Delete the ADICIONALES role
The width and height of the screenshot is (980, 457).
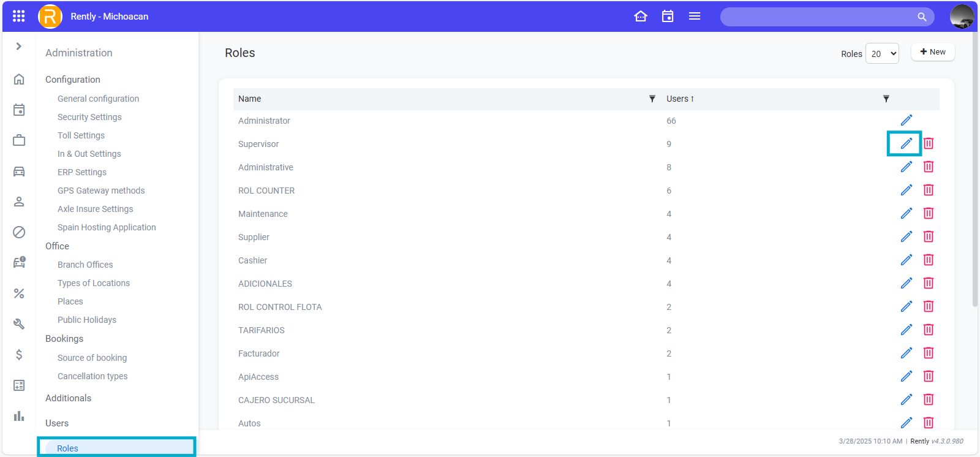tap(929, 283)
